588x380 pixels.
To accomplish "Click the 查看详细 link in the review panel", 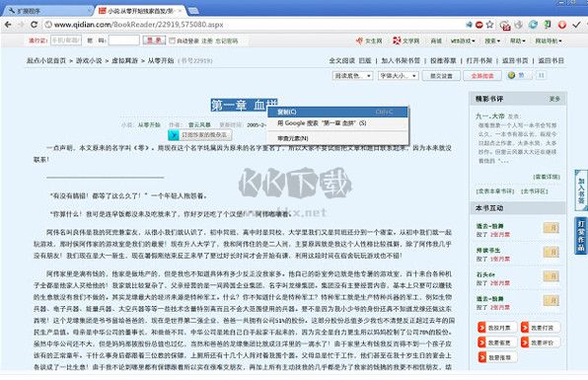I will [547, 177].
